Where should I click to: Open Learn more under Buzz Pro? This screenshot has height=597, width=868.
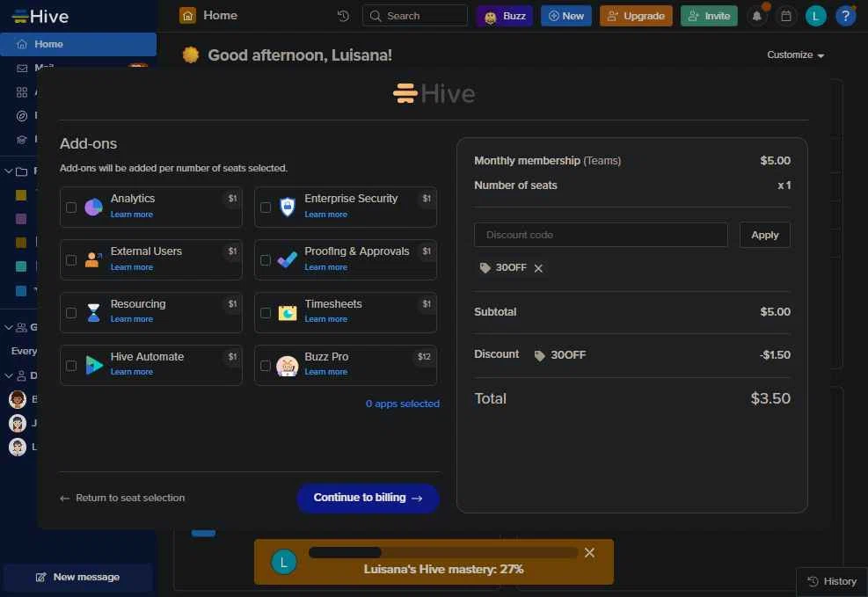click(326, 372)
